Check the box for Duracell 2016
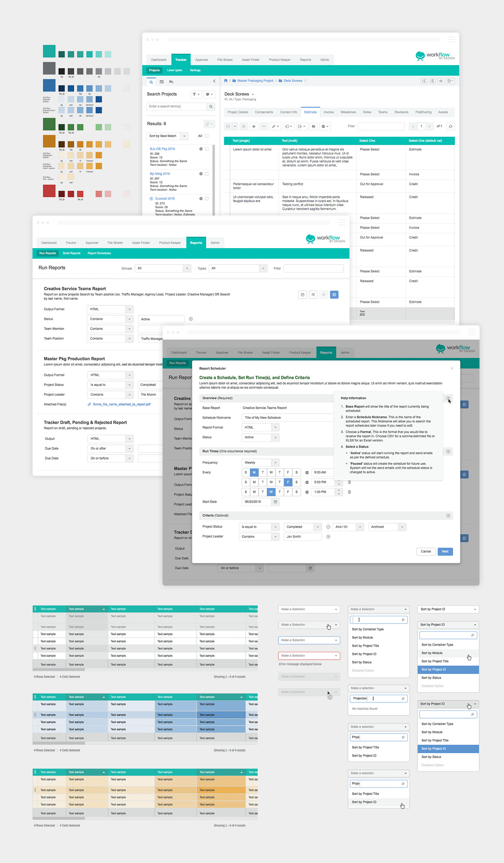This screenshot has height=863, width=504. point(206,199)
